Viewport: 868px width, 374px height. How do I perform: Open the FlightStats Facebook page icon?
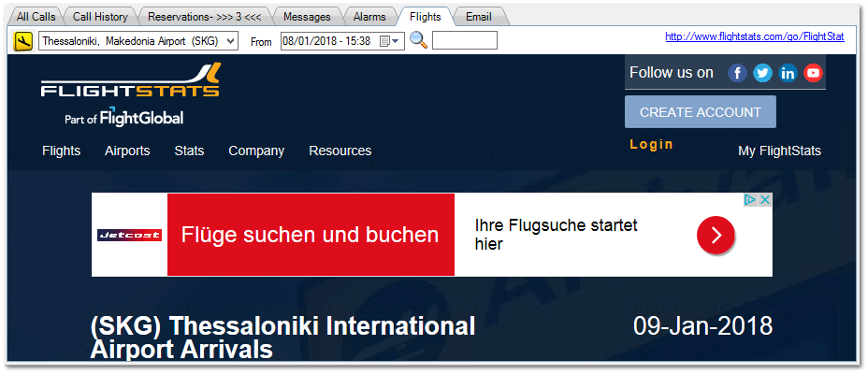(x=737, y=73)
